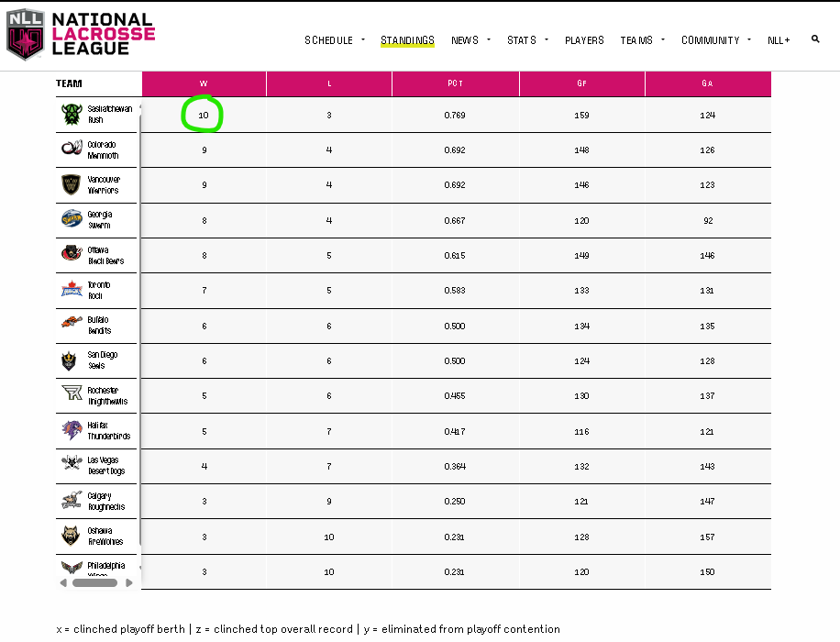840x642 pixels.
Task: Open the site search magnifier icon
Action: click(815, 39)
